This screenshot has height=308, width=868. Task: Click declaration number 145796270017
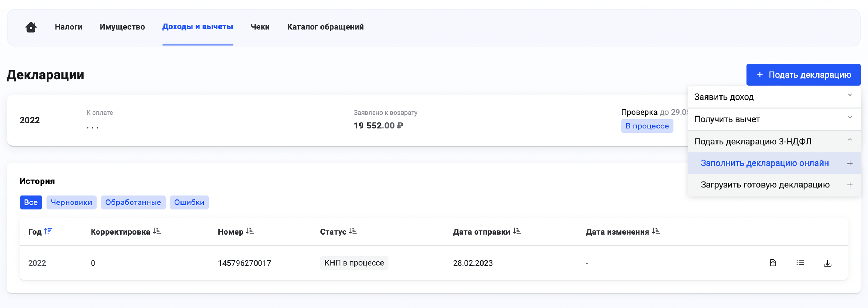click(244, 263)
